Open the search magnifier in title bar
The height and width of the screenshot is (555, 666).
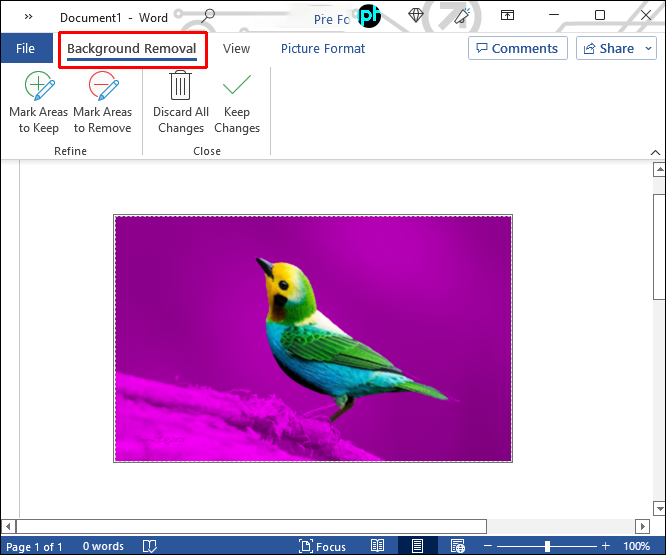208,16
